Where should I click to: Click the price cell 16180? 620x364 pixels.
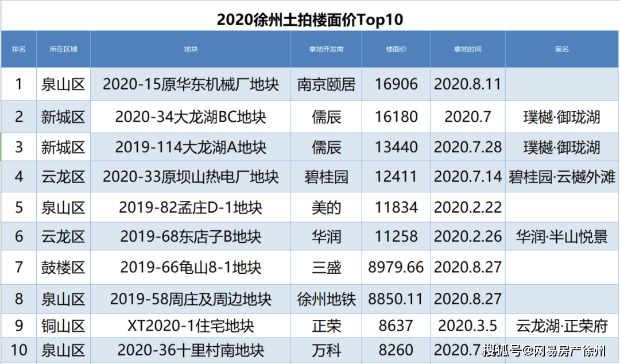396,117
